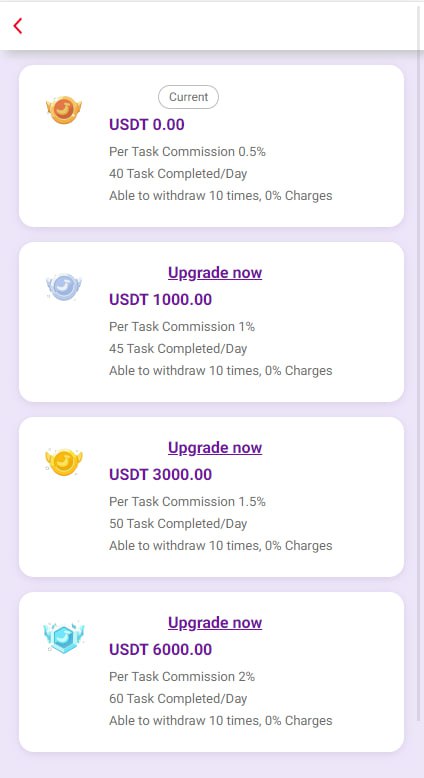This screenshot has width=424, height=778.
Task: Click the 45 Task Completed/Day line
Action: [178, 349]
